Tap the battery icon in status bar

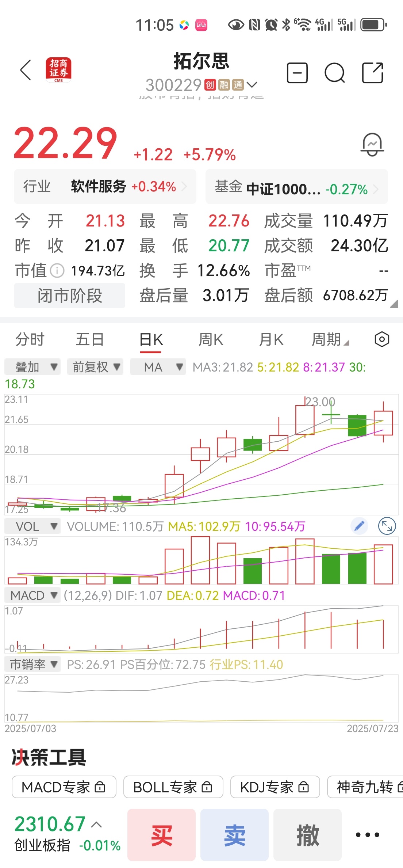(373, 25)
